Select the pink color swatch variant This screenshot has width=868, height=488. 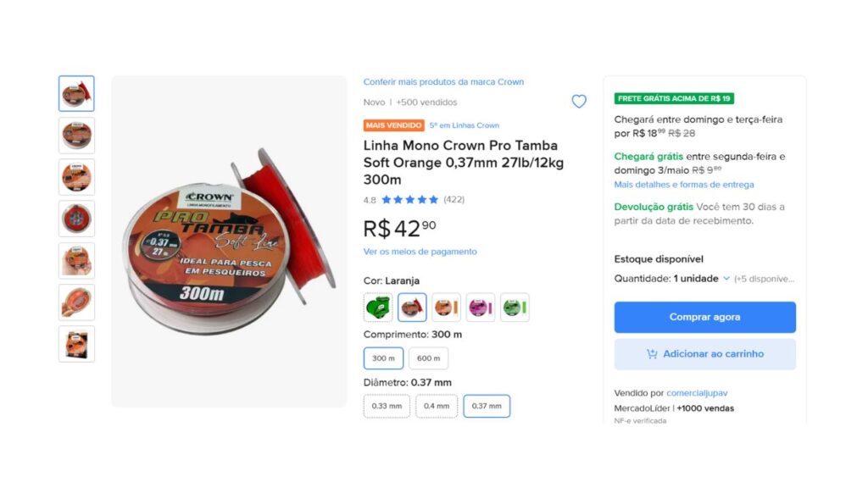[481, 307]
